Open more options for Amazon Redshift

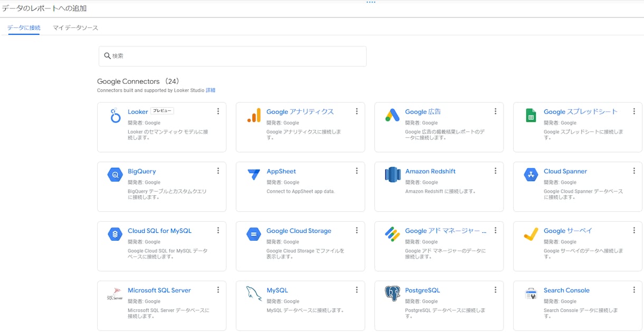pyautogui.click(x=495, y=171)
